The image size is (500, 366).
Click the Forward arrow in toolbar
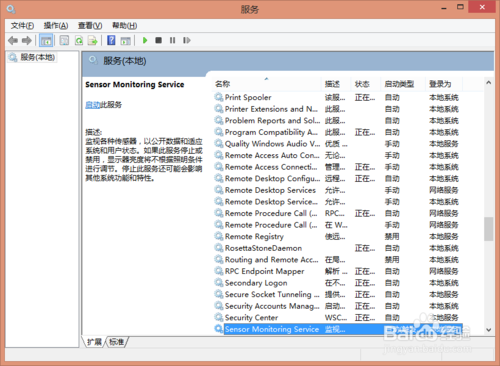(27, 41)
